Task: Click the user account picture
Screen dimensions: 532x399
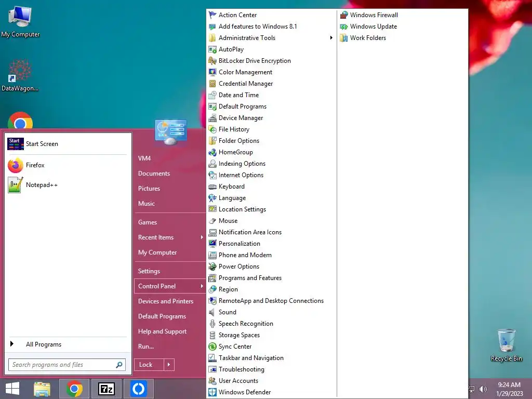Action: (170, 131)
